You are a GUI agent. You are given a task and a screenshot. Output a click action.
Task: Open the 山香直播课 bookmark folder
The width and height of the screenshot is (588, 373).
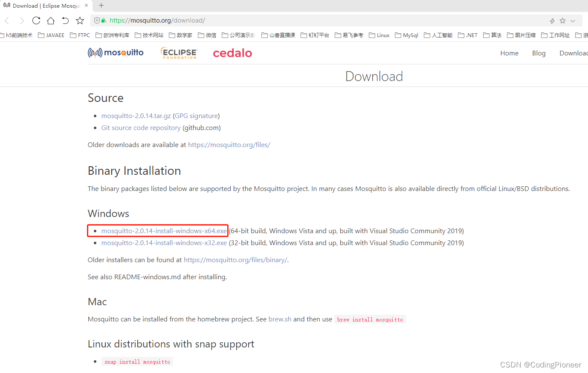point(278,35)
